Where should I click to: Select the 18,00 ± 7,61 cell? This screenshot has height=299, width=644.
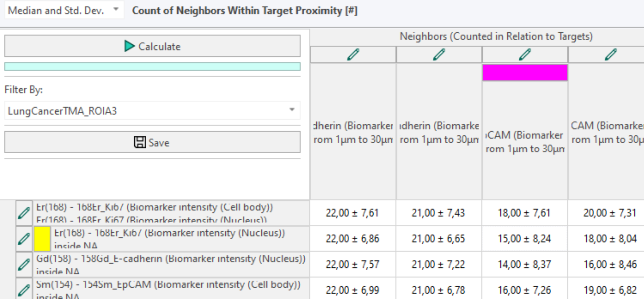(525, 213)
